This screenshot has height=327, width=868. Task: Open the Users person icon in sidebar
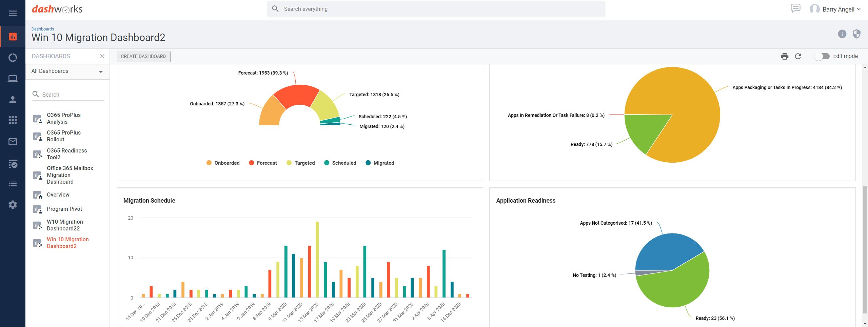13,99
